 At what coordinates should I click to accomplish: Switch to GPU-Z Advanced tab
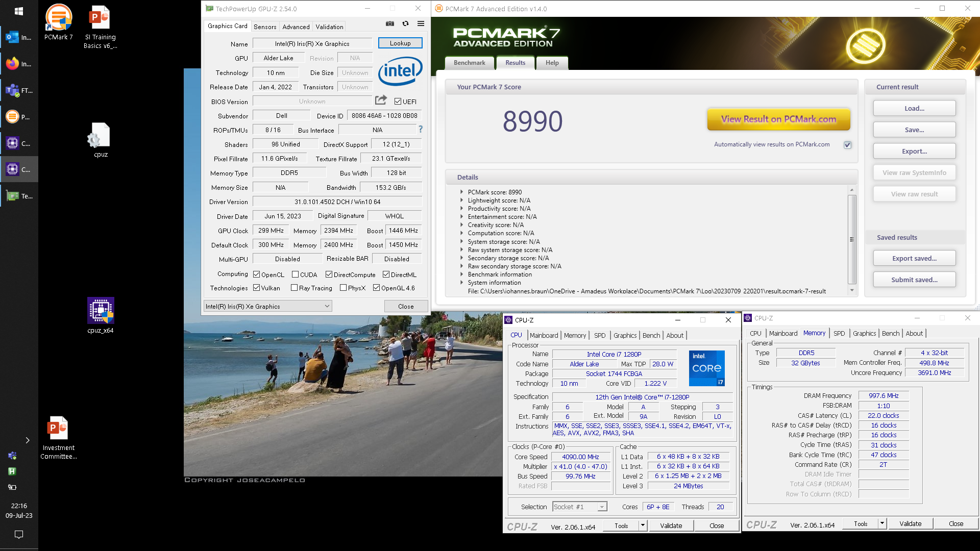[296, 27]
